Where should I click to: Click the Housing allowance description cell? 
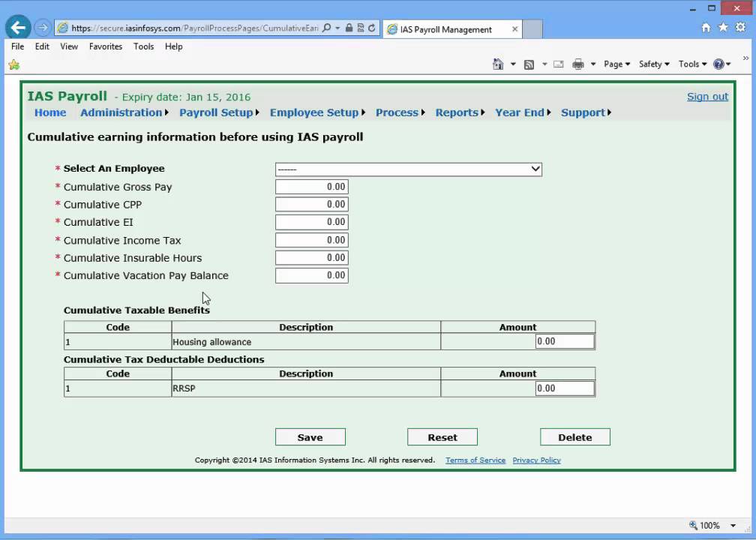pyautogui.click(x=306, y=342)
